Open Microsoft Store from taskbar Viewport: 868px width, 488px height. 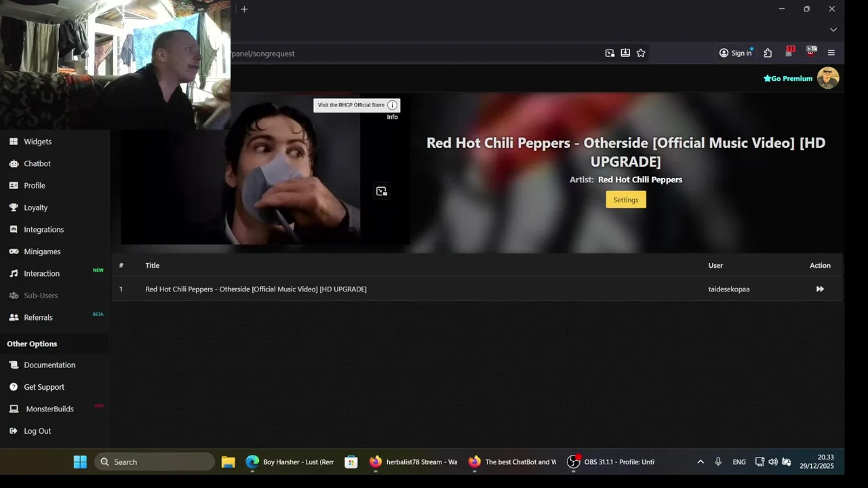coord(351,462)
